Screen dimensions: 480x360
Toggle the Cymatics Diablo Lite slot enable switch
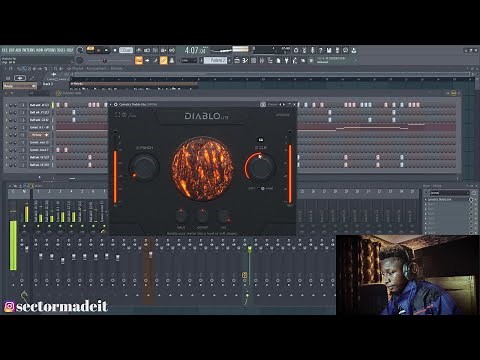click(x=471, y=199)
